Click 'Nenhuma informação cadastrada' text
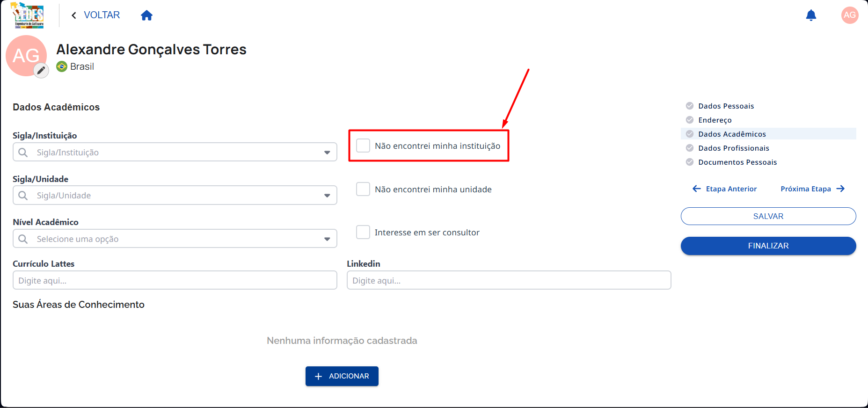 [342, 341]
